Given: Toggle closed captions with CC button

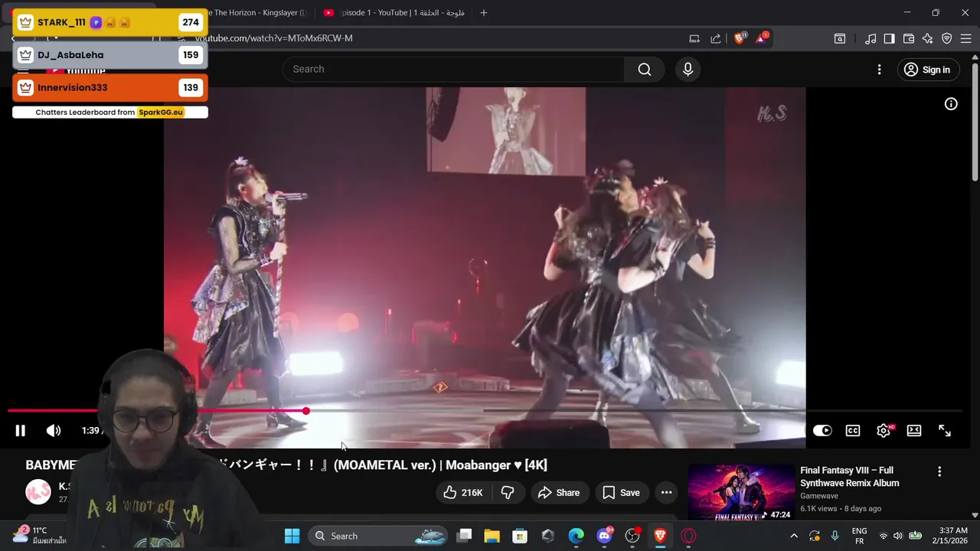Looking at the screenshot, I should click(853, 431).
